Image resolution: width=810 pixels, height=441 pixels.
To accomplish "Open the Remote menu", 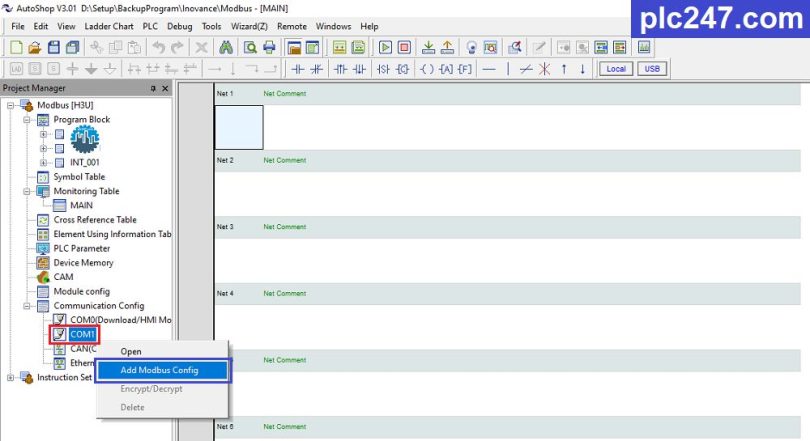I will point(292,26).
